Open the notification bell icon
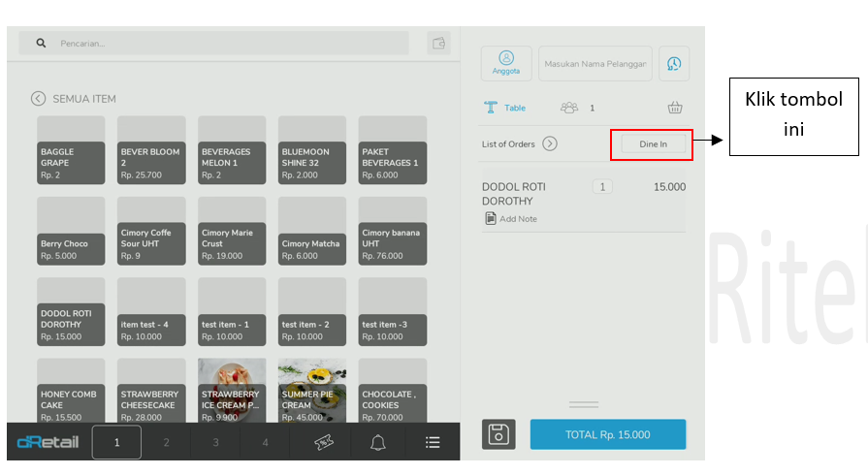 (378, 442)
